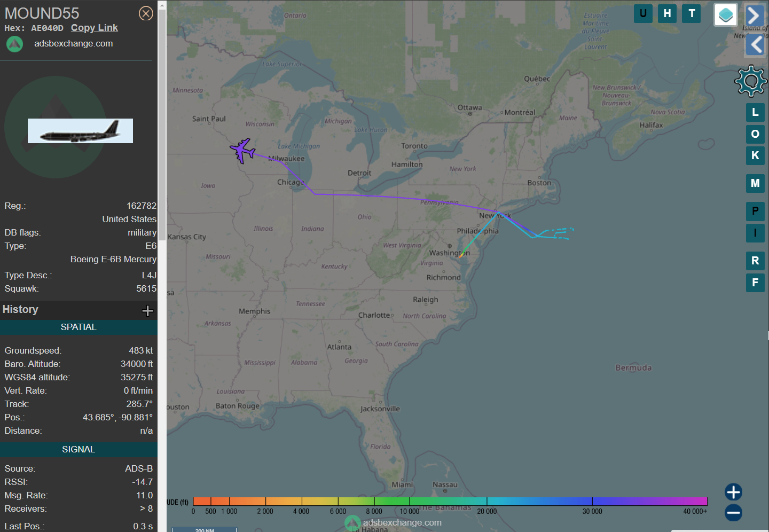
Task: Click the Boeing E-6B Mercury description
Action: pos(113,259)
